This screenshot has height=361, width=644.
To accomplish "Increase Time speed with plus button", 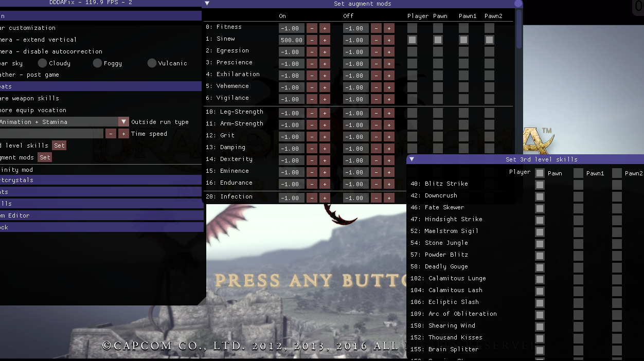I will (x=123, y=134).
